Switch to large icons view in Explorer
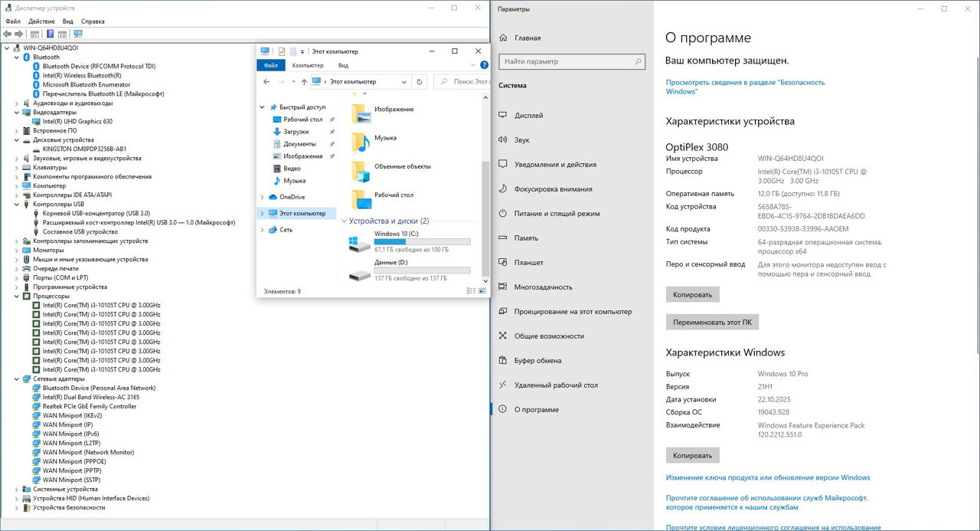Viewport: 980px width, 531px height. pos(482,291)
